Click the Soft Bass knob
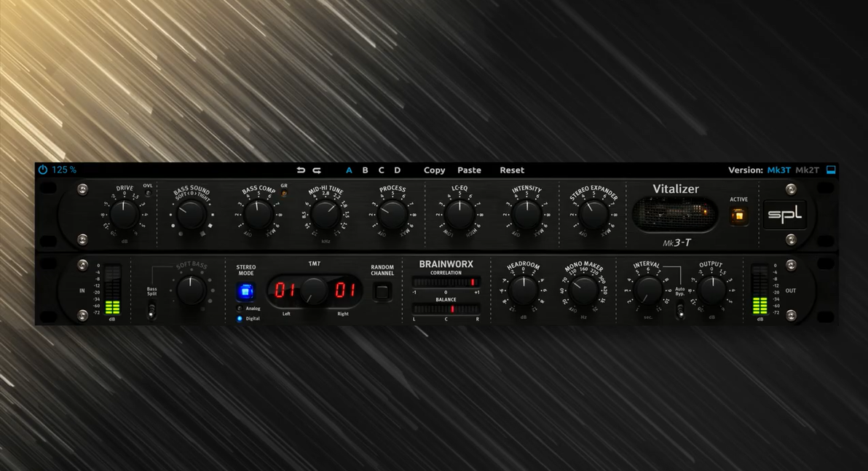 (191, 290)
